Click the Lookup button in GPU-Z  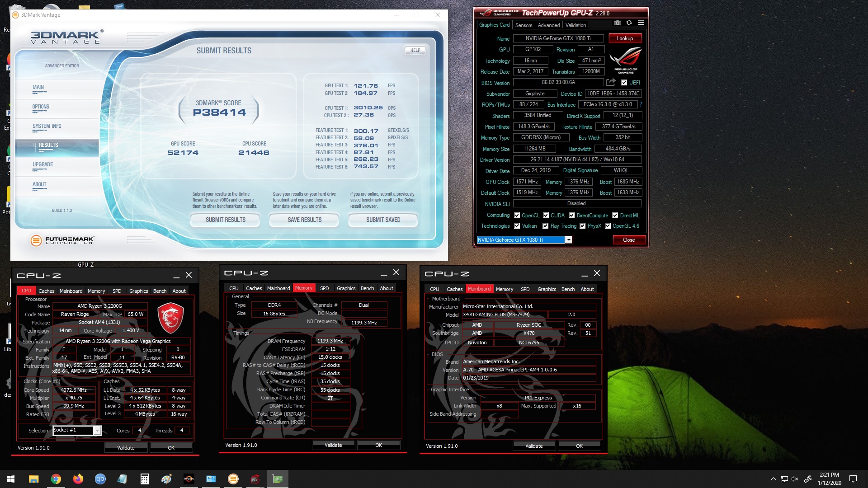point(625,38)
